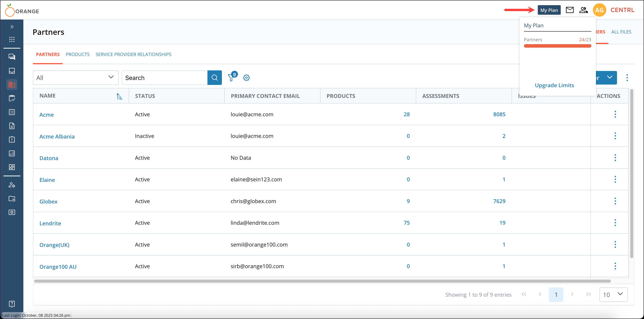644x319 pixels.
Task: Toggle Name column sort order icon
Action: click(119, 96)
